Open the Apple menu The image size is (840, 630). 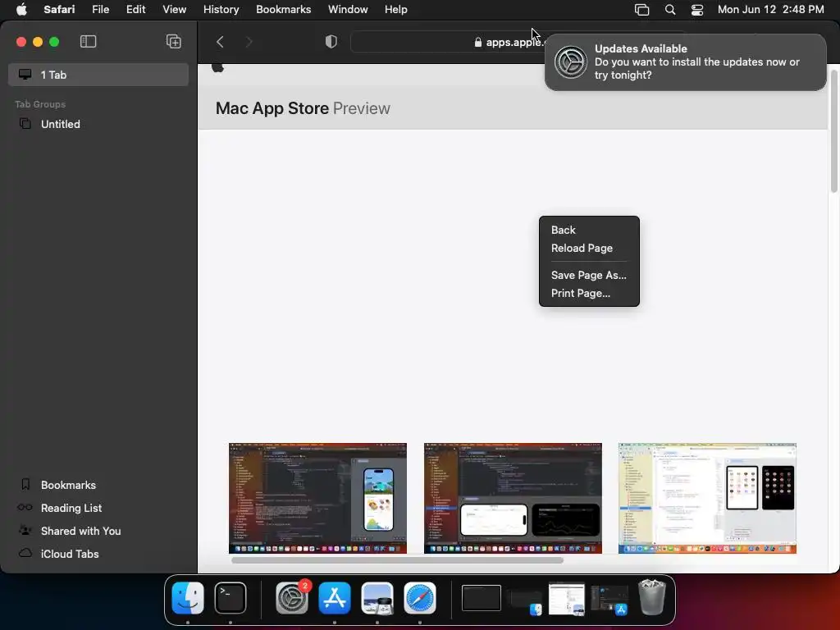click(x=21, y=9)
